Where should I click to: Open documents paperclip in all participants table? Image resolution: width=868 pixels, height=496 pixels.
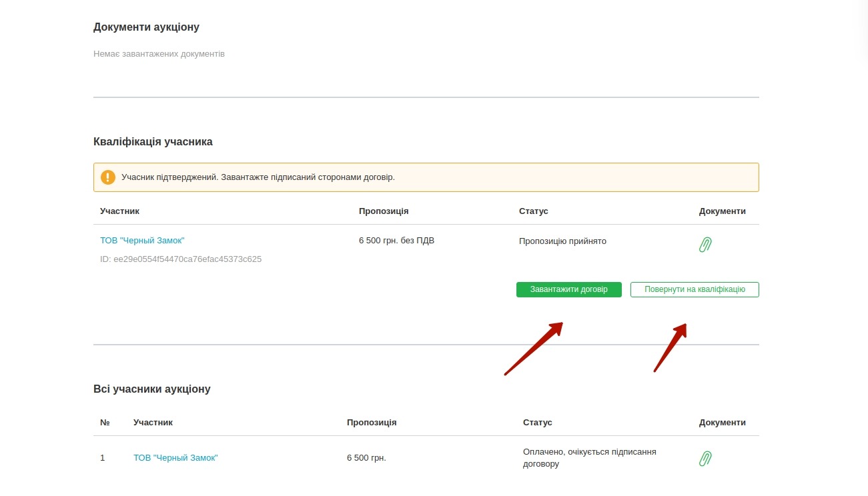[x=705, y=458]
